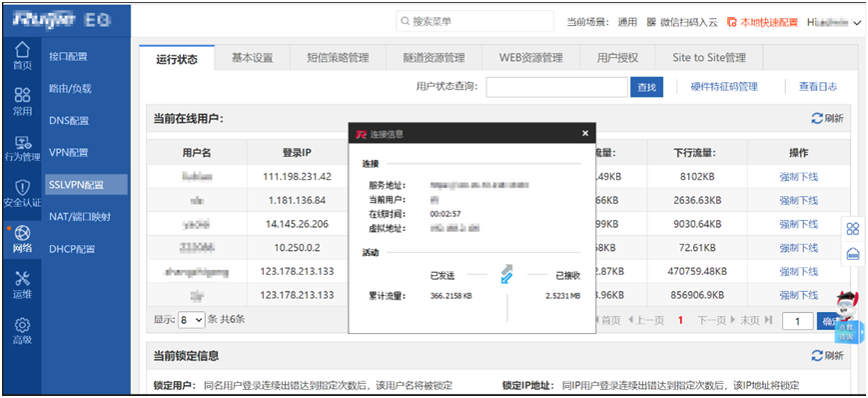Click the 末页 pagination link
The image size is (868, 398).
[x=755, y=320]
